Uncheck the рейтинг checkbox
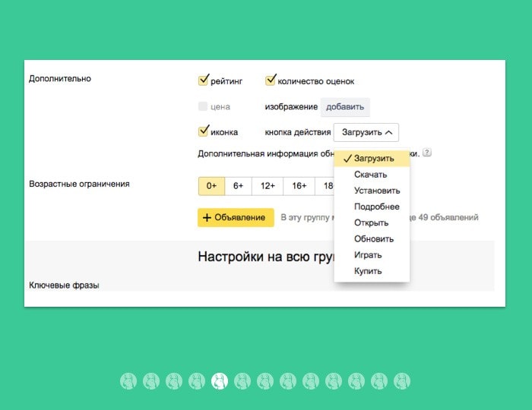 pos(203,80)
